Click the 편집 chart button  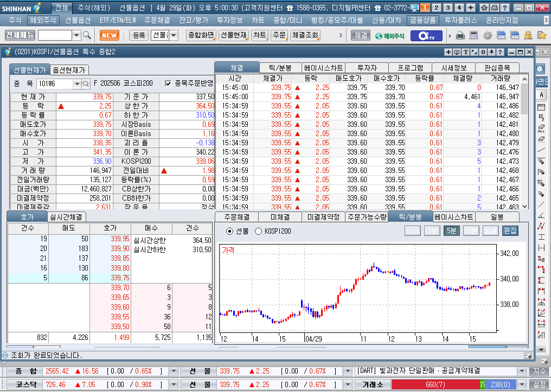coord(510,230)
